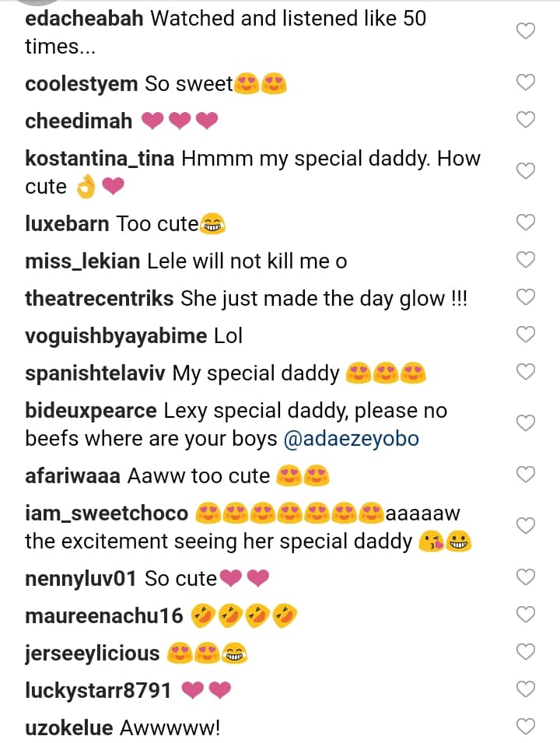Open the @adaezeyobo mention link
The height and width of the screenshot is (743, 560).
tap(352, 438)
